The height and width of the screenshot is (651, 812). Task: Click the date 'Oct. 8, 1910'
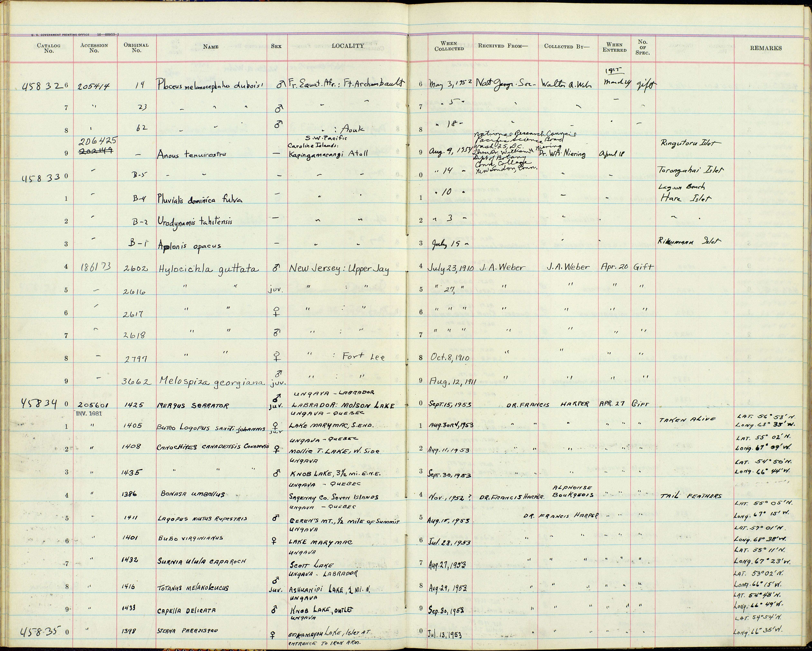pyautogui.click(x=450, y=357)
